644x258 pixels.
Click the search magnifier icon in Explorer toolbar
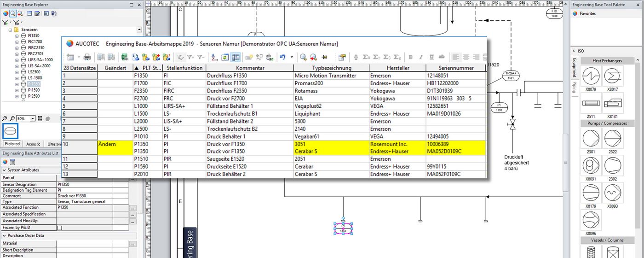13,13
